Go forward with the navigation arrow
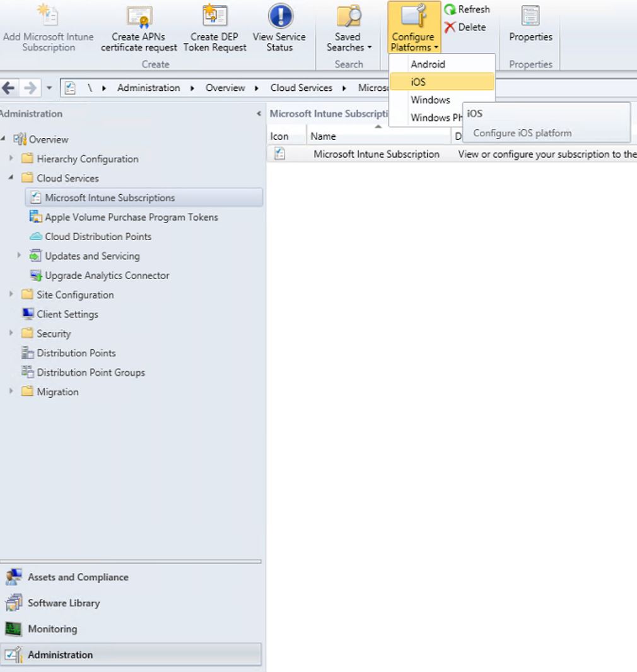 pyautogui.click(x=30, y=88)
